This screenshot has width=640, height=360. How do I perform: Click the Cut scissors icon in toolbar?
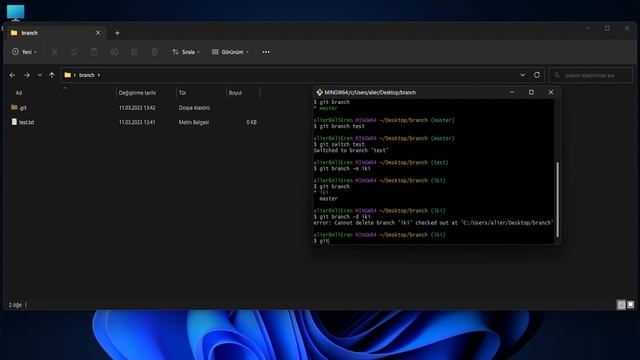tap(54, 52)
